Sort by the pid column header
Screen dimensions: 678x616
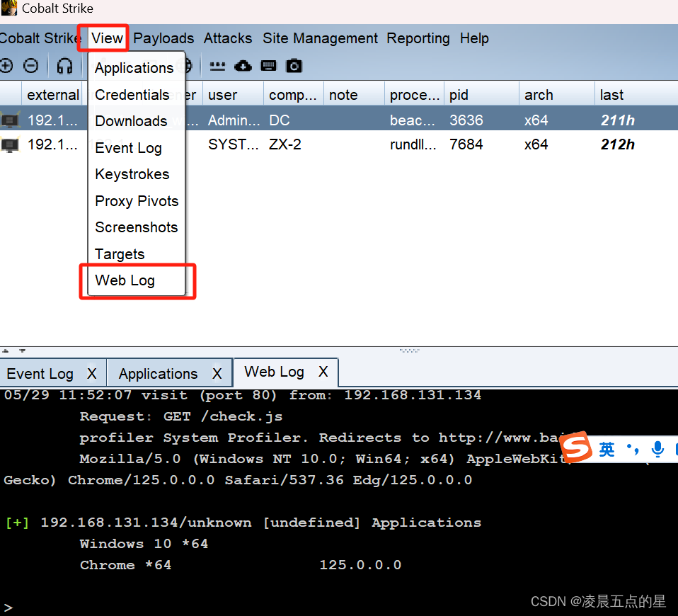[x=482, y=95]
